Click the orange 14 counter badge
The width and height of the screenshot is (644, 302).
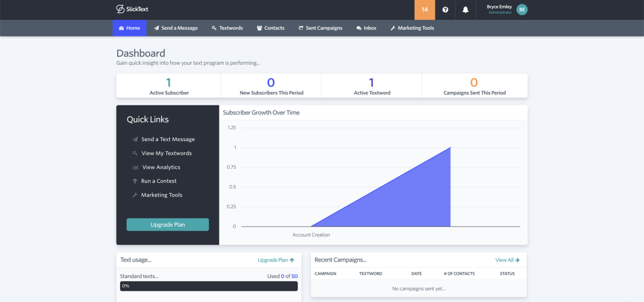click(425, 10)
